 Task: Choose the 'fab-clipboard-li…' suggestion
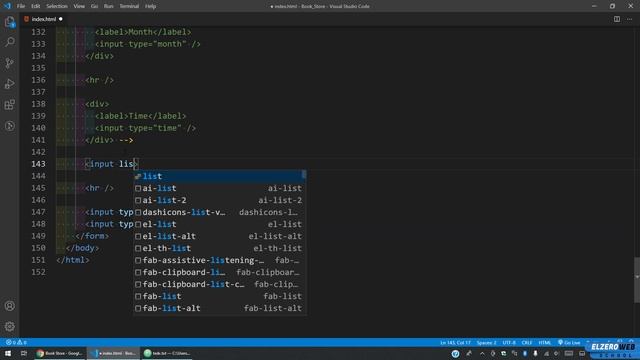click(x=220, y=272)
